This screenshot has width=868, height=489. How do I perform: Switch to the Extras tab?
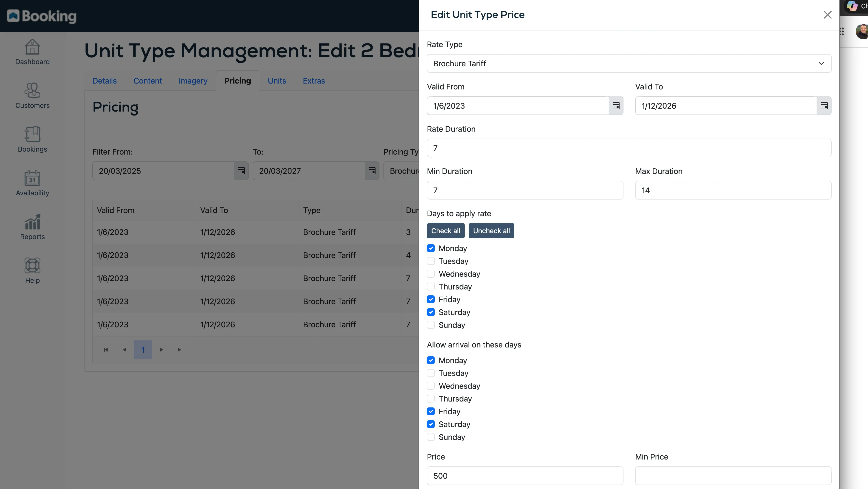pyautogui.click(x=314, y=81)
